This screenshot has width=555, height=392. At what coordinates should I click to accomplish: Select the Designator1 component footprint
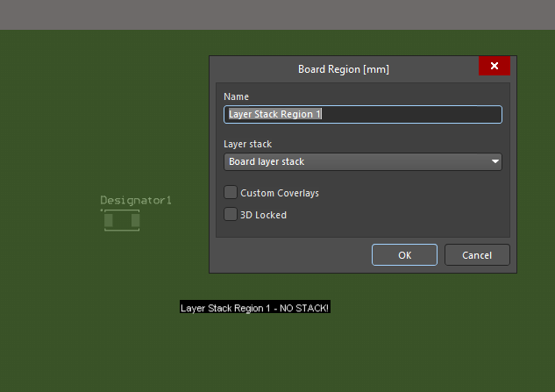pyautogui.click(x=121, y=220)
